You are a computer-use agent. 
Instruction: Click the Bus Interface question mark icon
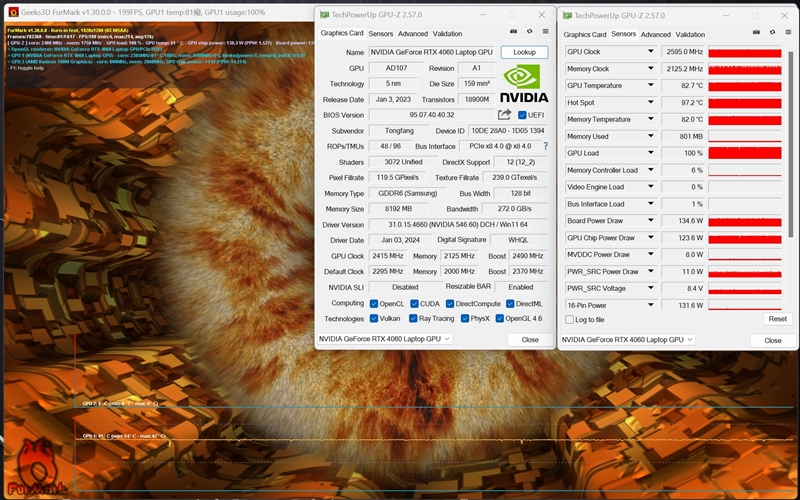click(x=545, y=146)
